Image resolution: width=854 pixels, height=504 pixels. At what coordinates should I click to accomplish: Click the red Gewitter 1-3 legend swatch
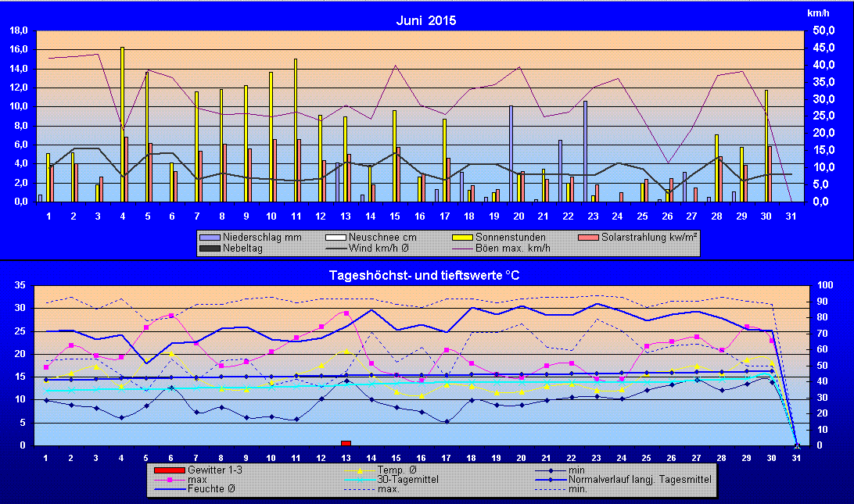pyautogui.click(x=168, y=470)
